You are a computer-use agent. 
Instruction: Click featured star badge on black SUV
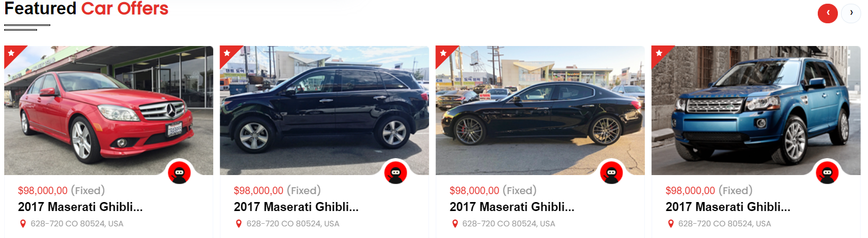coord(227,53)
